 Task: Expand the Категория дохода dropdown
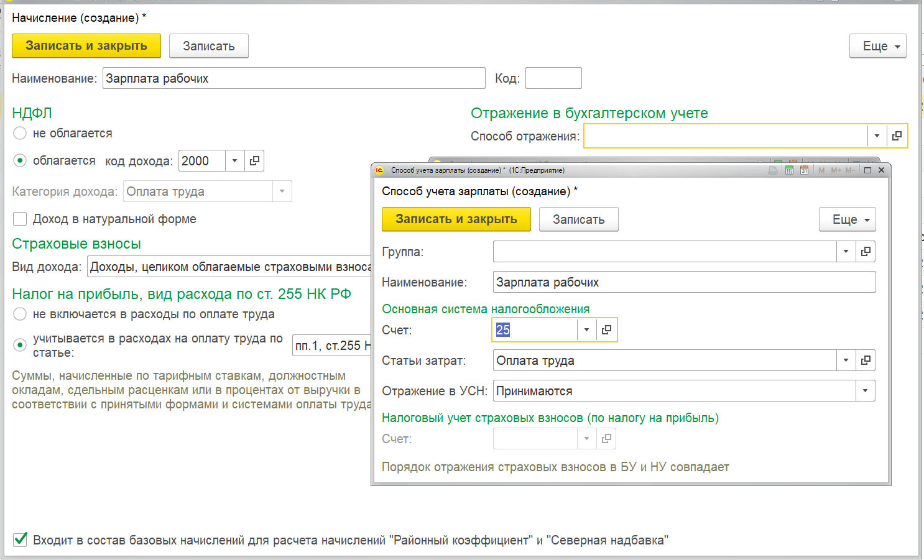tap(282, 191)
